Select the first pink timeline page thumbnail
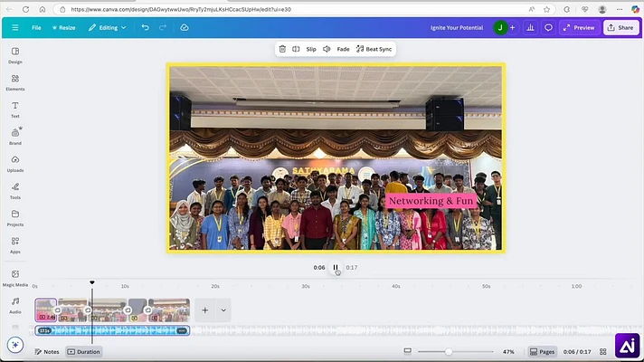 [45, 310]
